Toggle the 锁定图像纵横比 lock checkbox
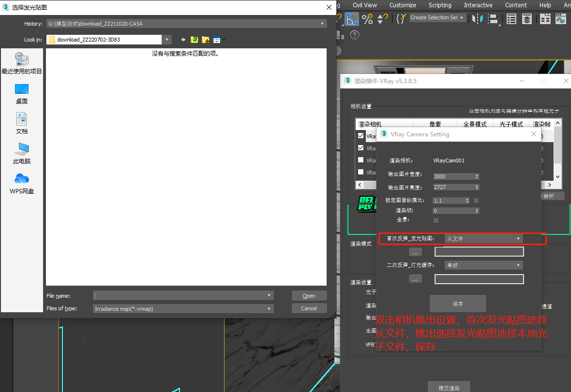 476,200
